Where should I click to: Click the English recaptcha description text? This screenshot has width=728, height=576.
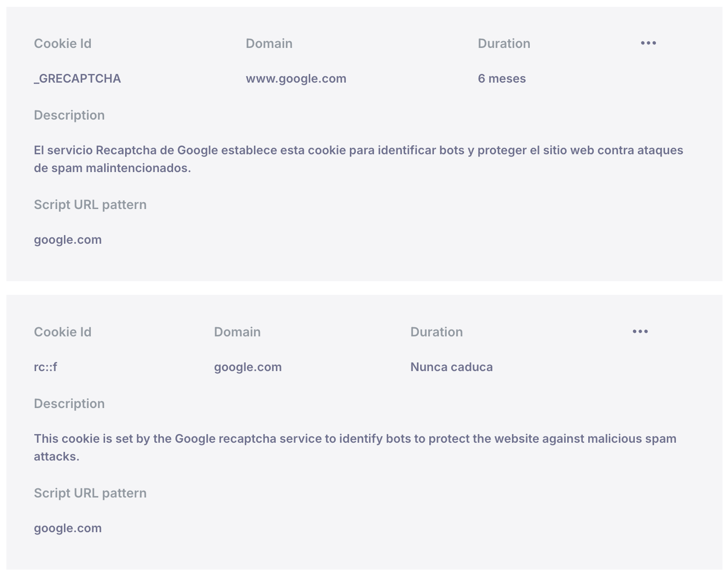click(355, 447)
